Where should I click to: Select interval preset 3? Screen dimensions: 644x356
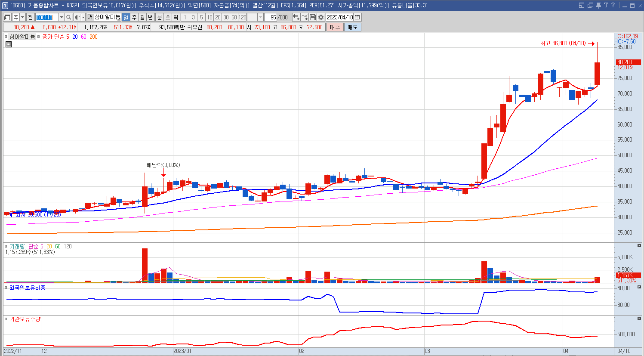click(193, 17)
